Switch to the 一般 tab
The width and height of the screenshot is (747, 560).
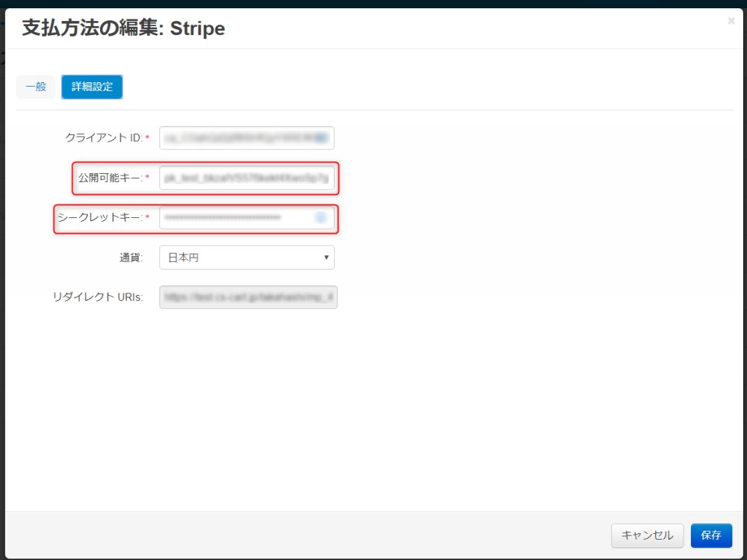point(36,87)
